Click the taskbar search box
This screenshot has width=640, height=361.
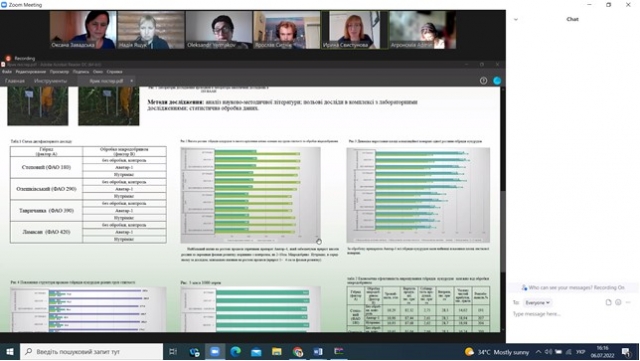[91, 352]
